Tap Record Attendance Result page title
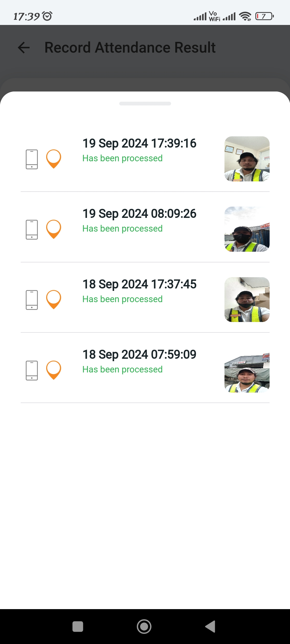 (130, 48)
